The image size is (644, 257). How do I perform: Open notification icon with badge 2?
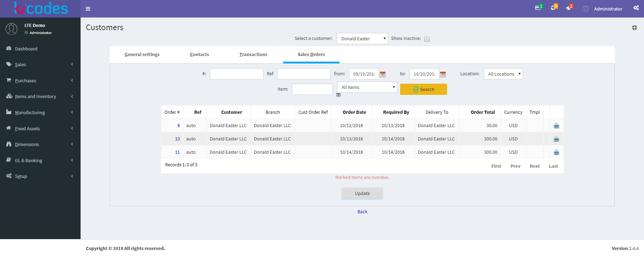569,8
